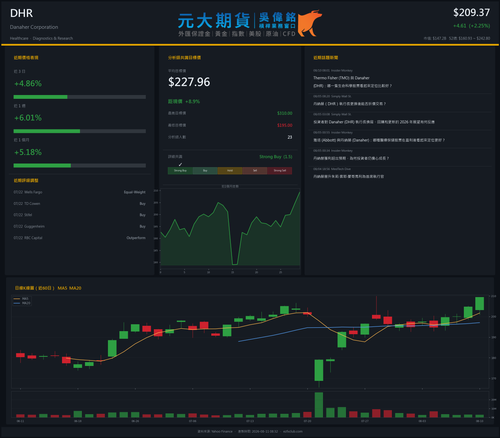Click the MA5 legend marker in candlestick chart
Viewport: 500px width, 438px height.
pos(17,299)
